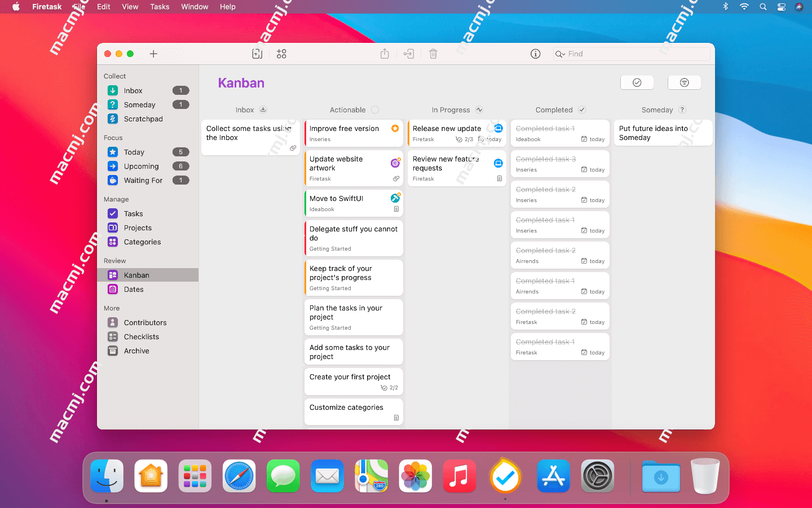Select the Put future ideas into Someday card
812x508 pixels.
click(663, 133)
